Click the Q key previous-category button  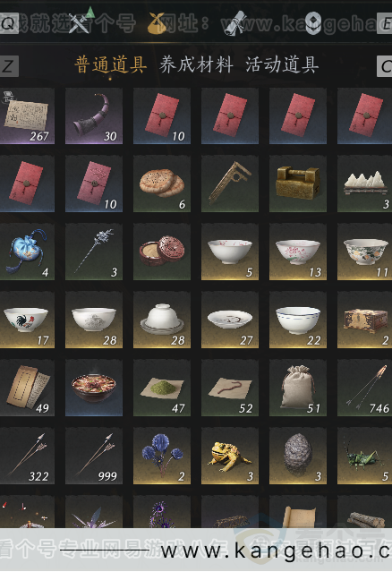(x=9, y=23)
